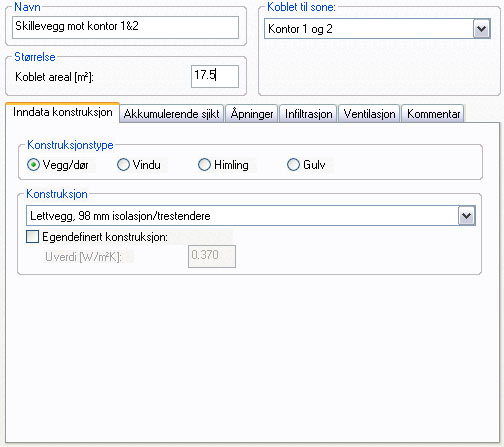
Task: Click the Lettvegg 98 mm isolasjon combo box
Action: pos(251,216)
